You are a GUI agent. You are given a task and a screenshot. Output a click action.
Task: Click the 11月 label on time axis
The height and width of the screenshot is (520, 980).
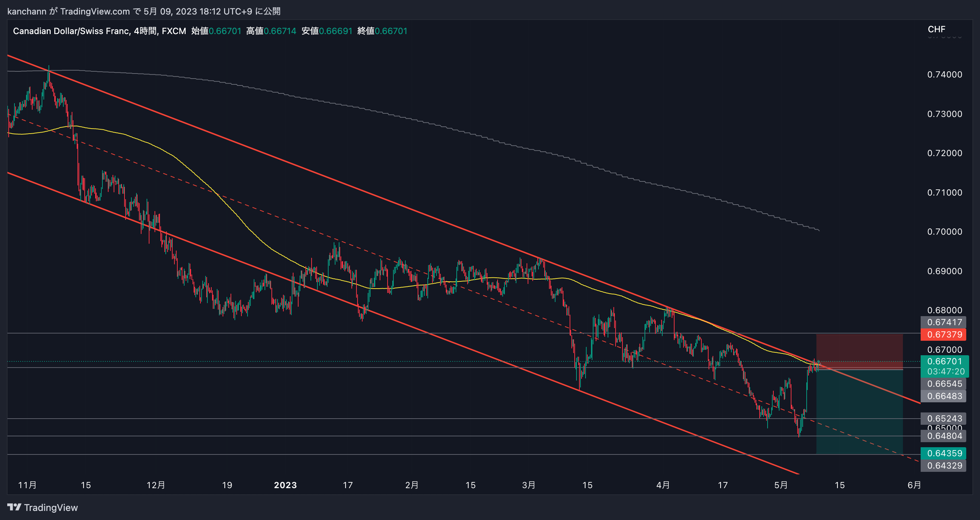click(28, 485)
